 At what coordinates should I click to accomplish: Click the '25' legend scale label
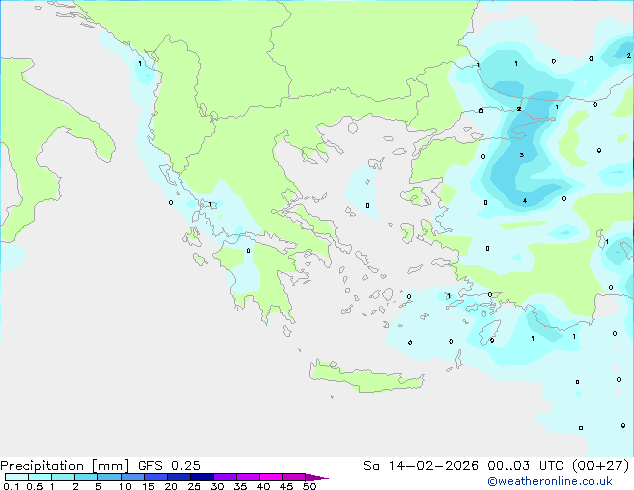click(x=194, y=486)
